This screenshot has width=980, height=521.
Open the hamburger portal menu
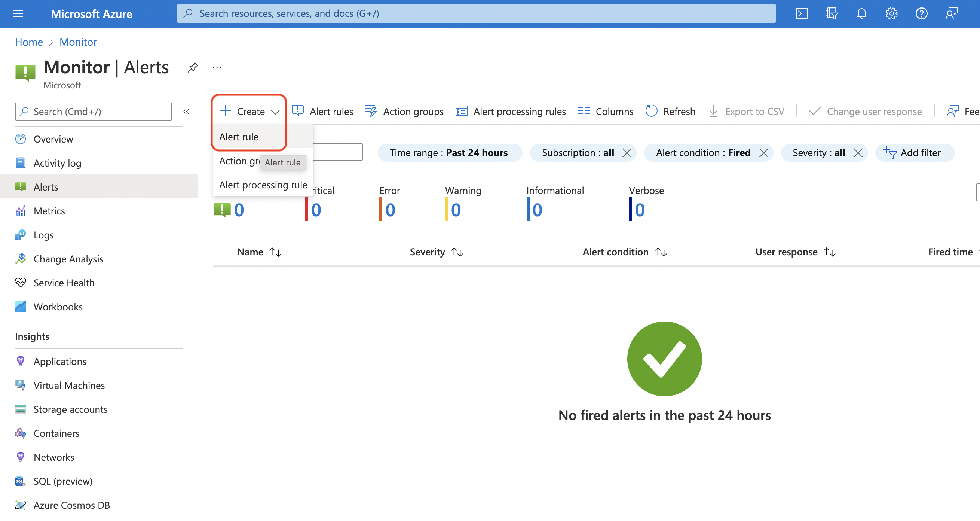(x=18, y=14)
